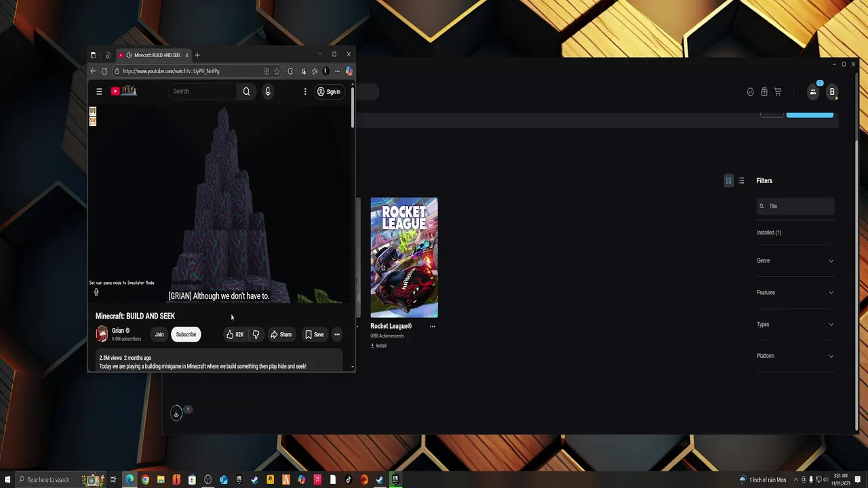Open more video actions ellipsis menu
The image size is (868, 488).
(x=337, y=334)
